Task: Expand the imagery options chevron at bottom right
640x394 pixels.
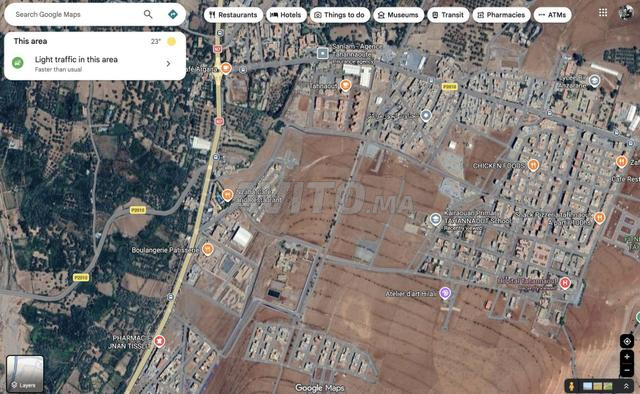Action: pos(626,386)
